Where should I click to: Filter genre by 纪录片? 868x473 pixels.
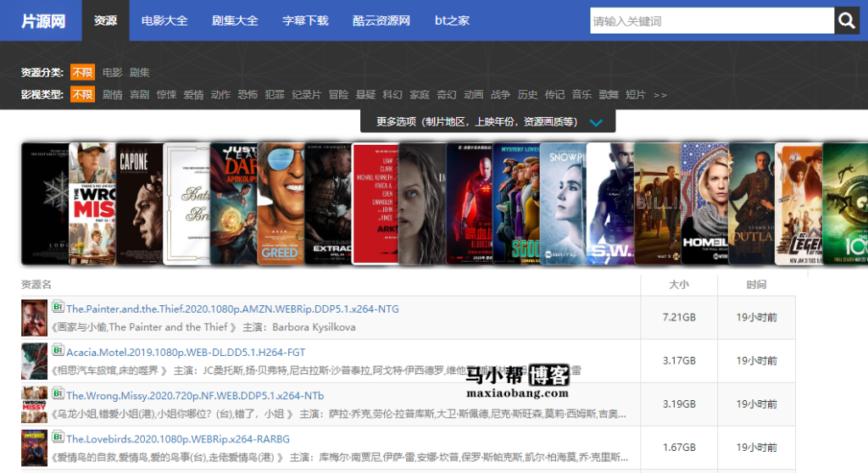(307, 95)
